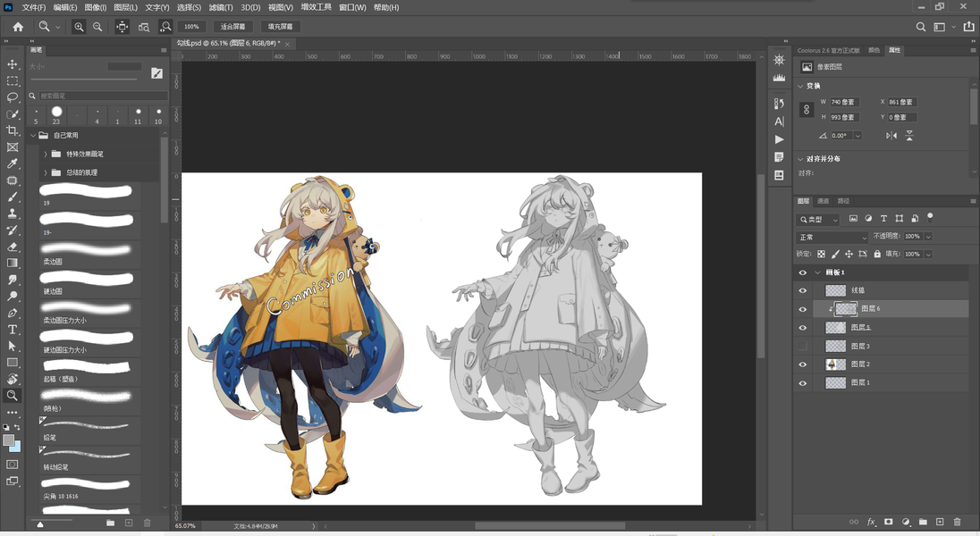Open the Actions play icon panel
The image size is (980, 536).
click(x=779, y=139)
